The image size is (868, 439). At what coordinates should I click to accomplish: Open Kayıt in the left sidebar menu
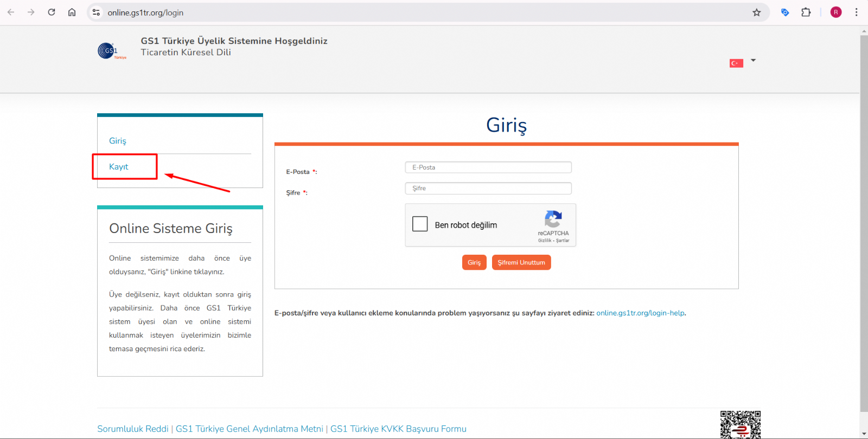[x=119, y=167]
